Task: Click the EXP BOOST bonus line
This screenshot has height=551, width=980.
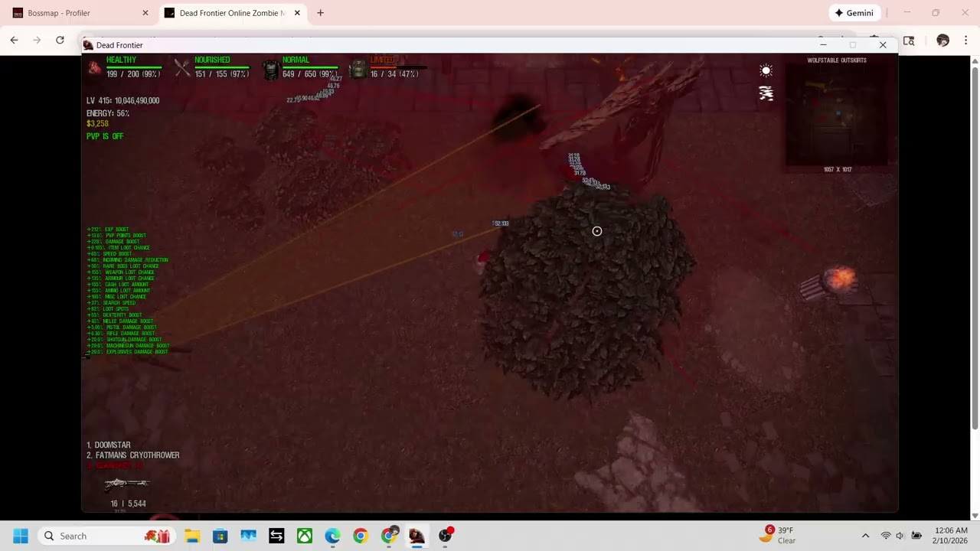Action: (x=108, y=230)
